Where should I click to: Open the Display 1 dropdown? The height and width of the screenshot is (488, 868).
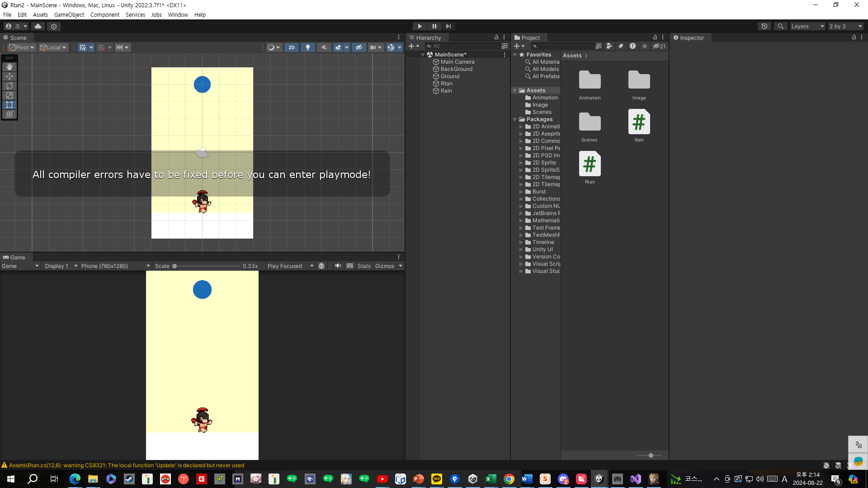(61, 266)
